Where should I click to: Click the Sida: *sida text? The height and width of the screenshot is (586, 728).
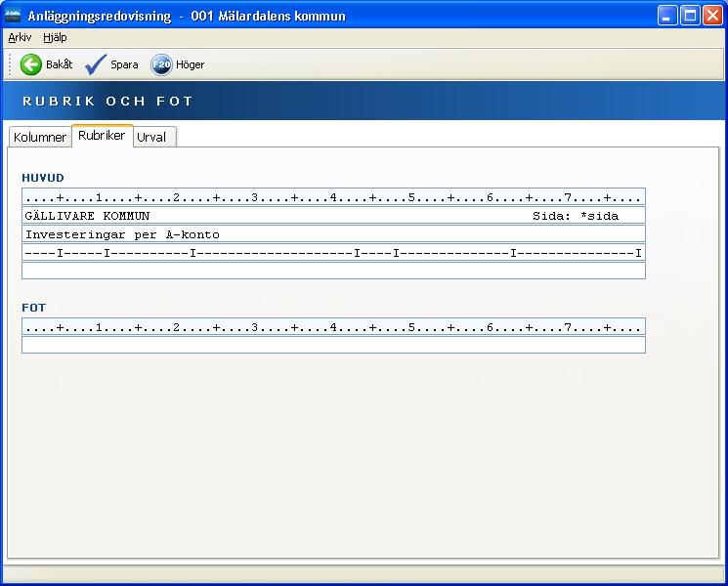576,216
